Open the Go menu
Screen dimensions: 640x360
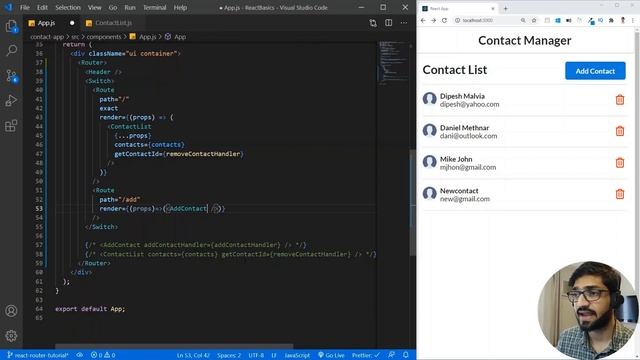coord(113,7)
